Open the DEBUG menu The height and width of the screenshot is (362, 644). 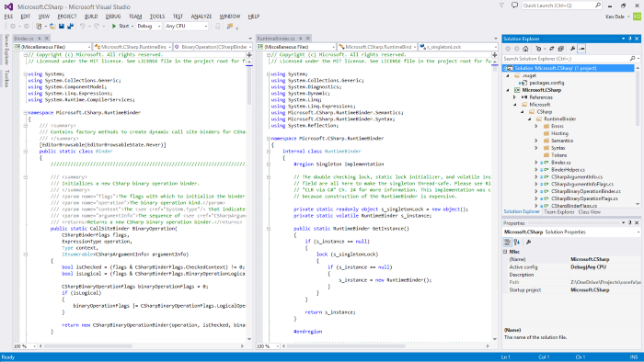click(113, 17)
